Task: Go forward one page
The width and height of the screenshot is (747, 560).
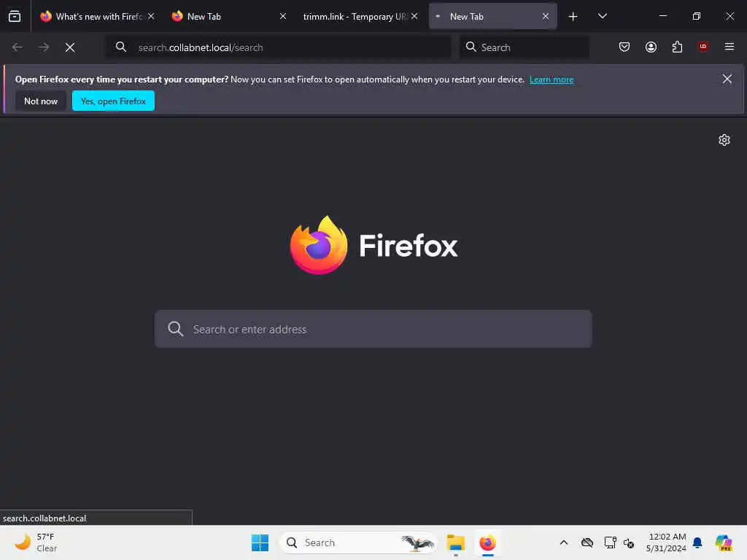Action: coord(43,47)
